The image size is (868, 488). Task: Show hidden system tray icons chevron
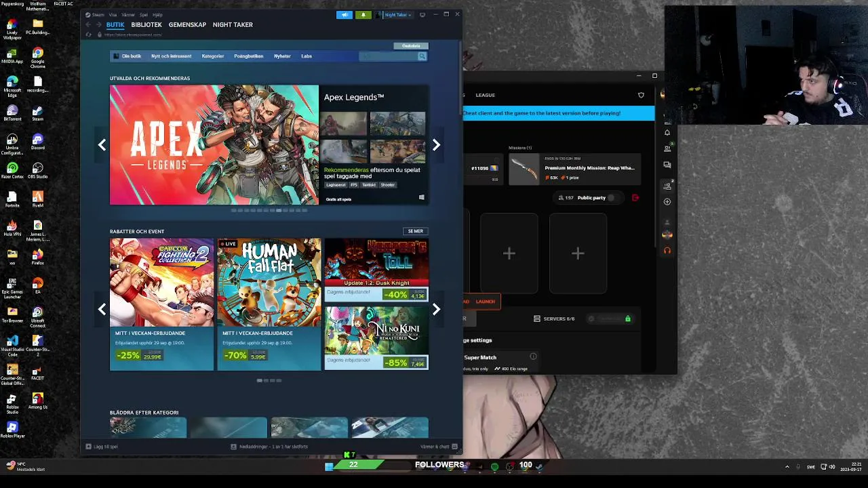coord(787,466)
